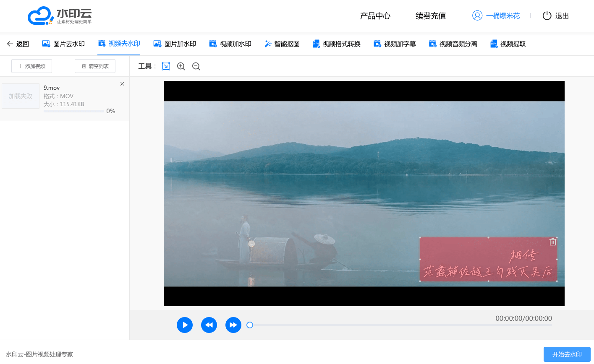This screenshot has width=594, height=364.
Task: Click the fast forward playback button
Action: [x=233, y=325]
